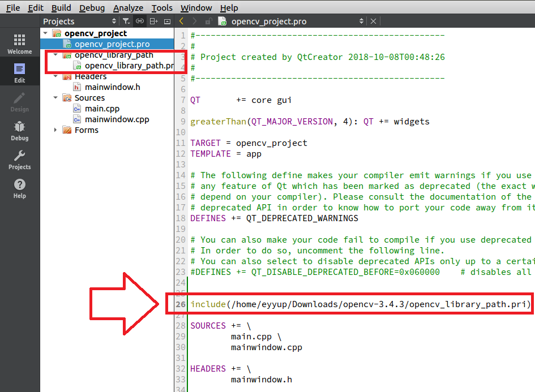Open the document selector dropdown arrows
The image size is (535, 392).
361,21
